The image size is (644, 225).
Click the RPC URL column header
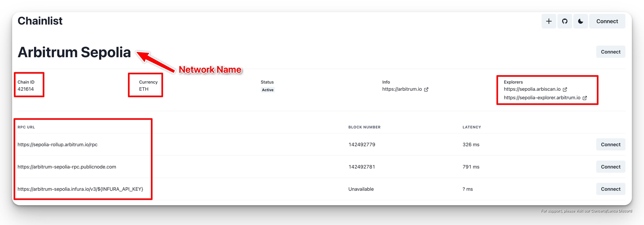pyautogui.click(x=26, y=127)
